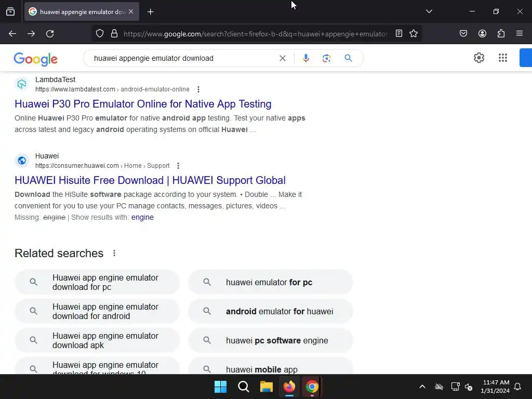532x399 pixels.
Task: Open more options for LambdaTest result
Action: [x=198, y=89]
